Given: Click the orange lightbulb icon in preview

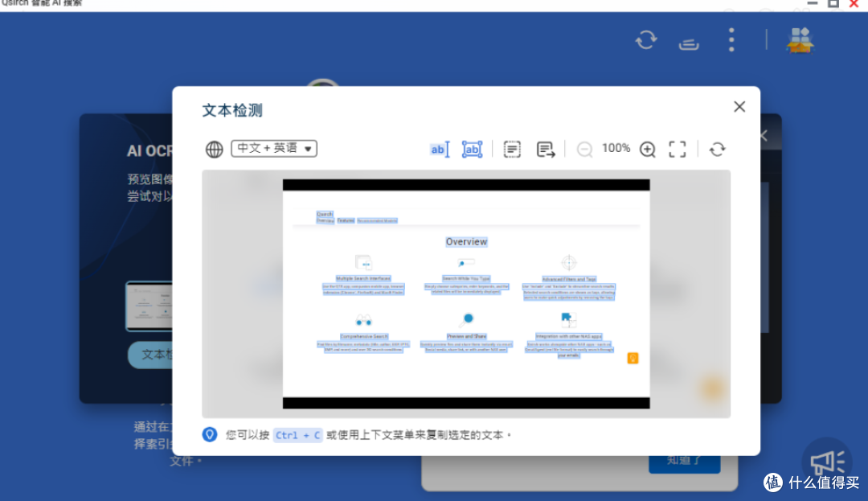Looking at the screenshot, I should tap(633, 358).
